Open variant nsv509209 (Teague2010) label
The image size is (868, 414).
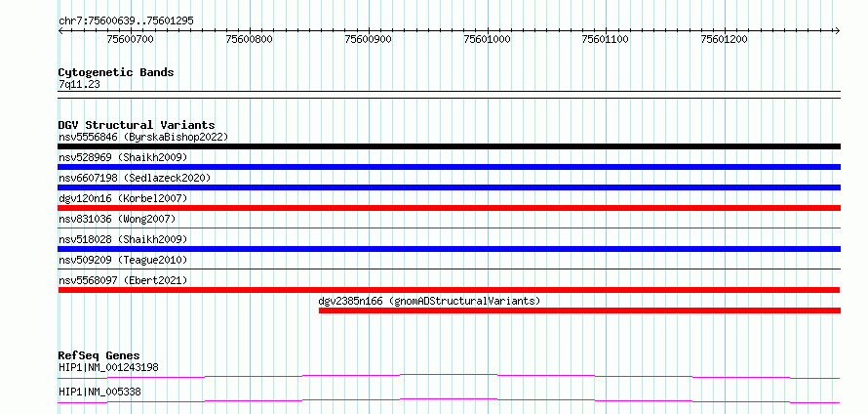pyautogui.click(x=123, y=260)
